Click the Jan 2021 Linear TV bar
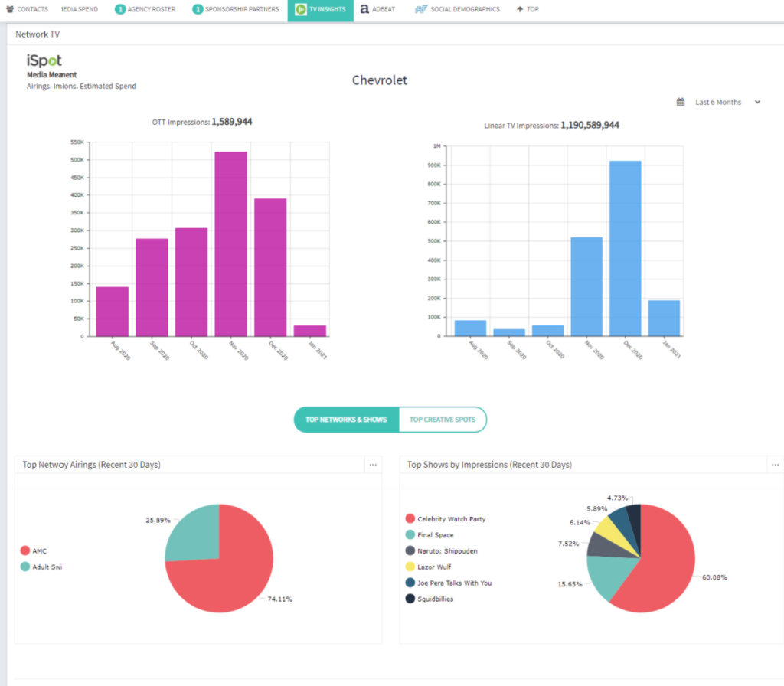Screen dimensions: 784x686 pos(664,318)
